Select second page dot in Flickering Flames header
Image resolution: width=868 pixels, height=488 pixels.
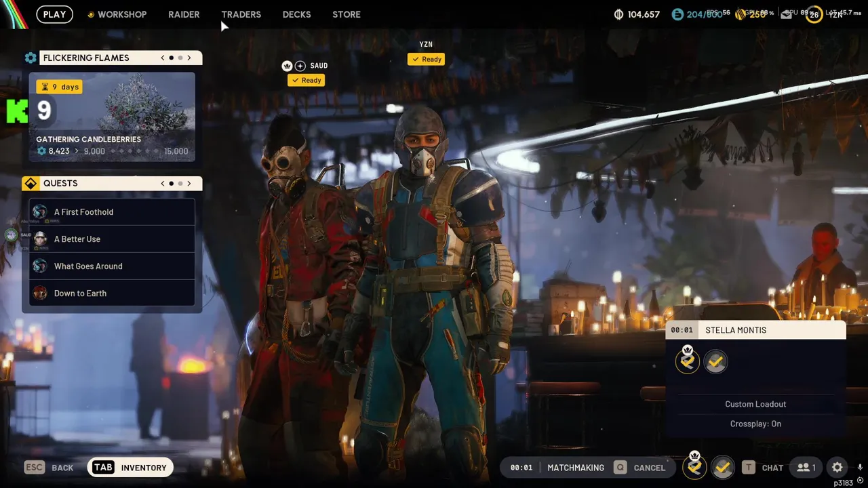(x=180, y=58)
